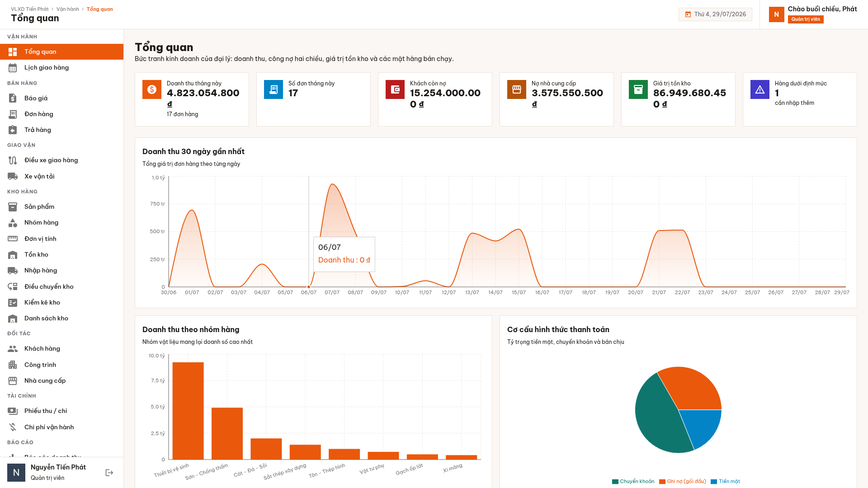Viewport: 868px width, 488px height.
Task: Click the Doanh thu tháng này dollar icon
Action: [152, 89]
